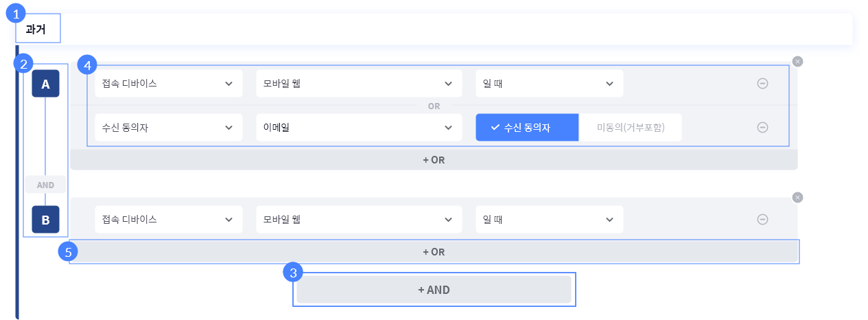Image resolution: width=868 pixels, height=320 pixels.
Task: Select the 과거 tab
Action: 36,29
